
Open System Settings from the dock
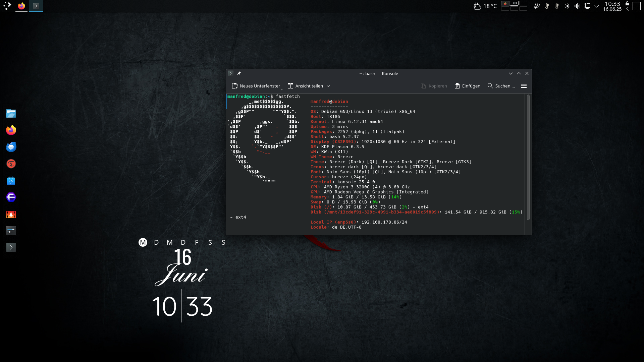click(11, 231)
